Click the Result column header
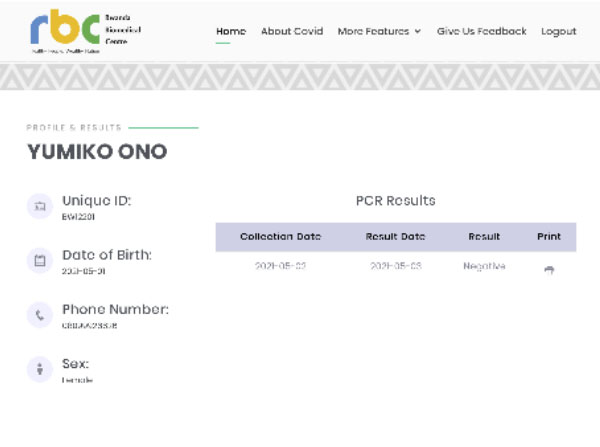Image resolution: width=600 pixels, height=447 pixels. [484, 237]
